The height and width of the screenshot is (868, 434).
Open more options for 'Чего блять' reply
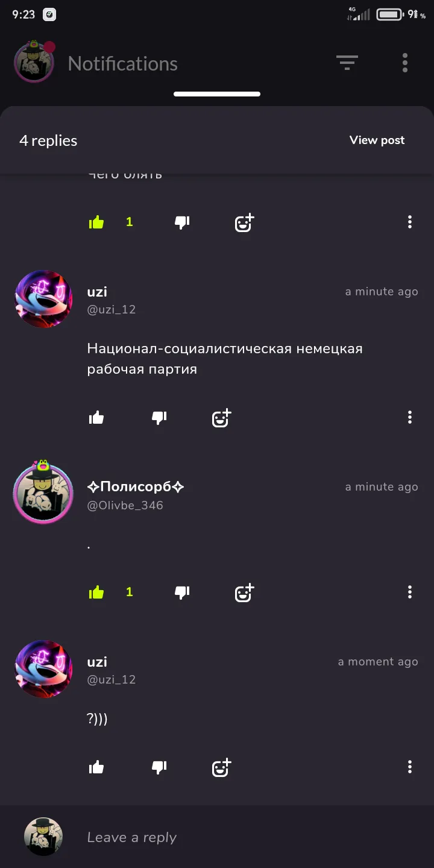[x=410, y=222]
